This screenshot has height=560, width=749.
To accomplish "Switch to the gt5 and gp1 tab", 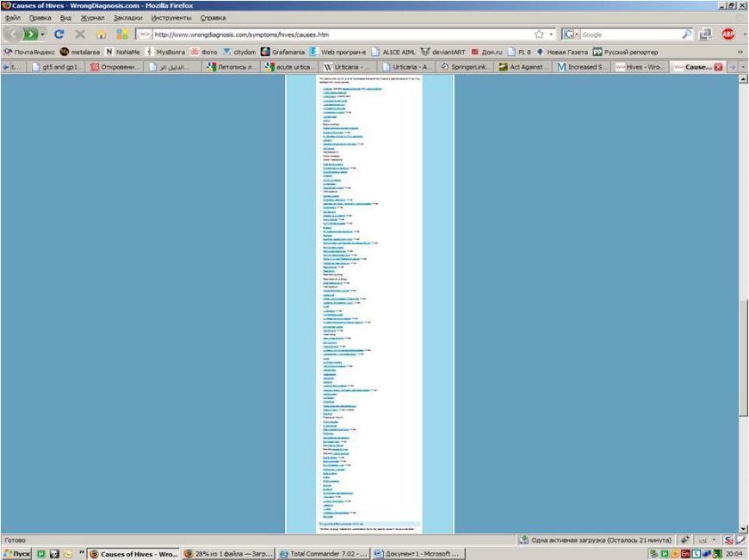I will click(56, 67).
